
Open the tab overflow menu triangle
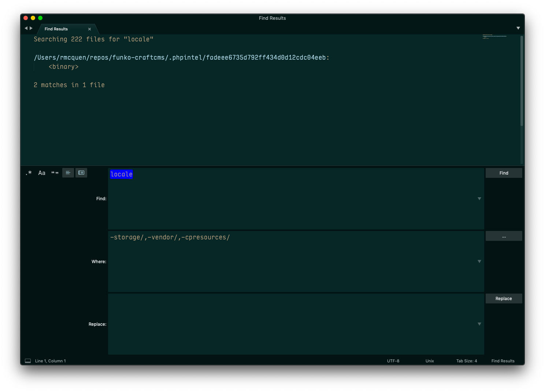coord(518,27)
